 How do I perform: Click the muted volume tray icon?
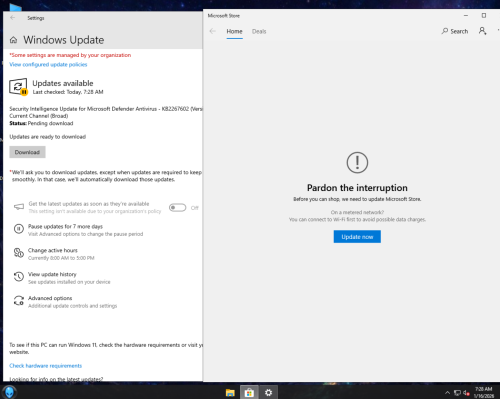466,393
